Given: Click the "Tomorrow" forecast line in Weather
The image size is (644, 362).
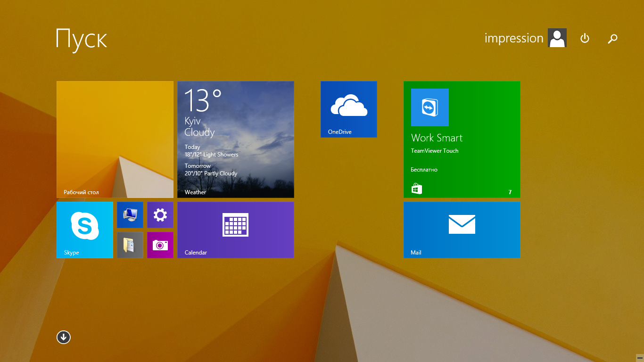Looking at the screenshot, I should pos(198,166).
